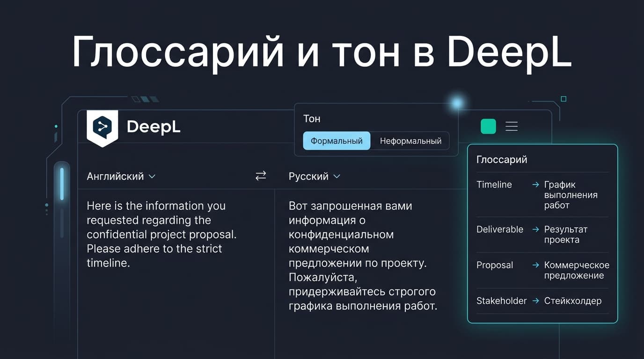Click the green square button
Viewport: 644px width, 359px height.
488,126
